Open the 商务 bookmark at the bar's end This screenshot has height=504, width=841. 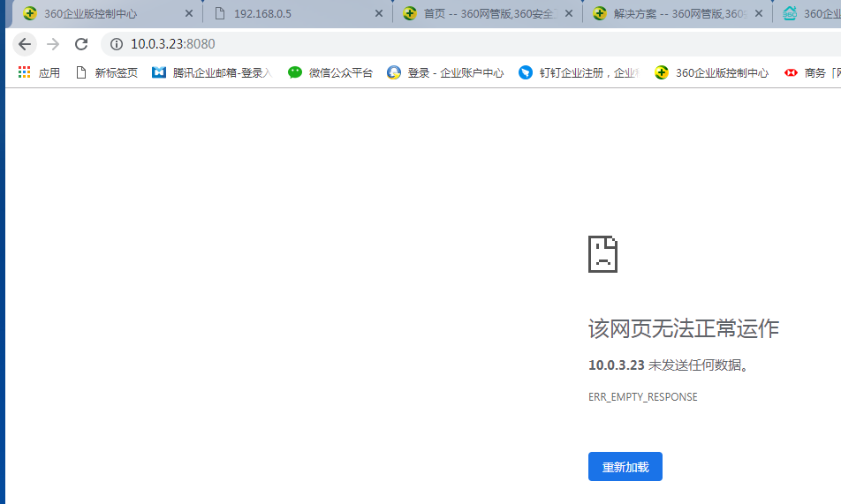click(812, 73)
